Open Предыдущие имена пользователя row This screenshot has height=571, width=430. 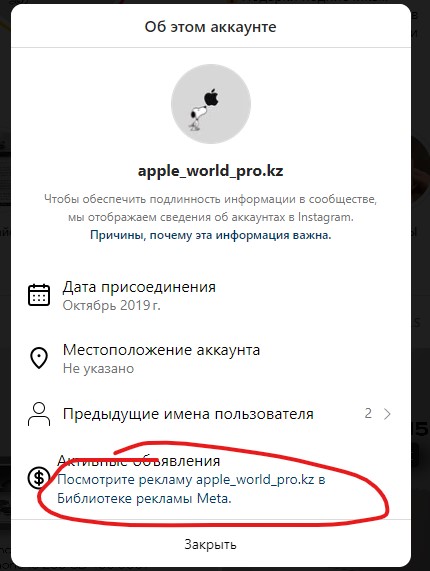tap(211, 414)
